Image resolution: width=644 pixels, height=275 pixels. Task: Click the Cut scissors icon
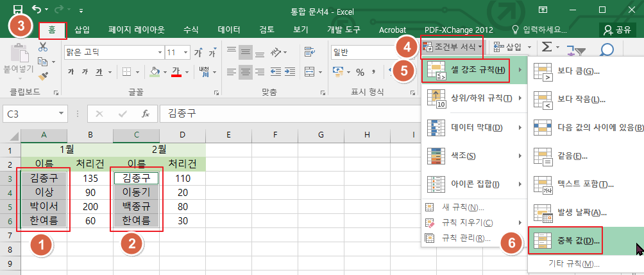43,47
